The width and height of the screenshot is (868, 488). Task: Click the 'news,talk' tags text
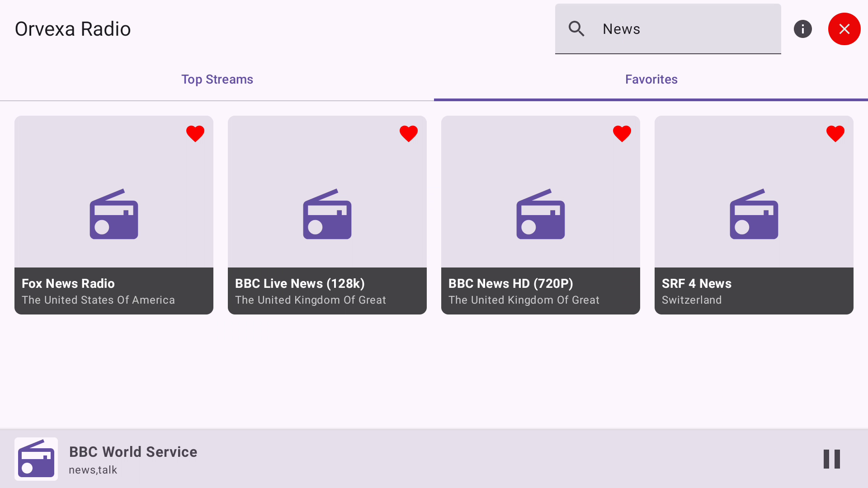pos(93,470)
